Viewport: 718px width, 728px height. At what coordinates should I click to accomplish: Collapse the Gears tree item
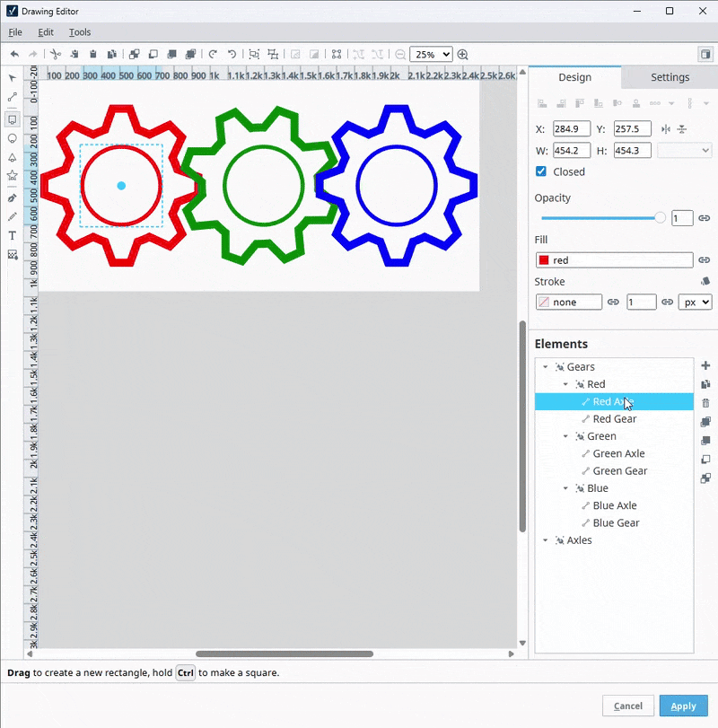tap(544, 366)
